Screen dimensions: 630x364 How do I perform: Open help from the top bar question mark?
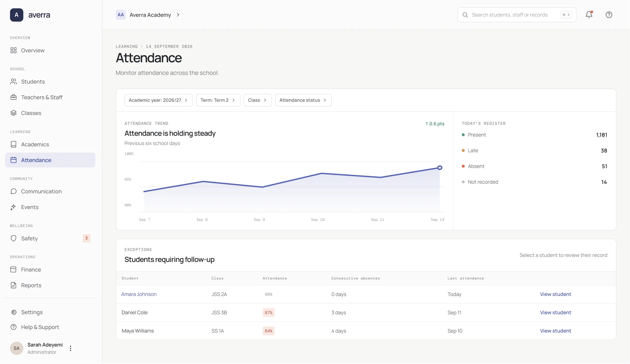(x=609, y=15)
